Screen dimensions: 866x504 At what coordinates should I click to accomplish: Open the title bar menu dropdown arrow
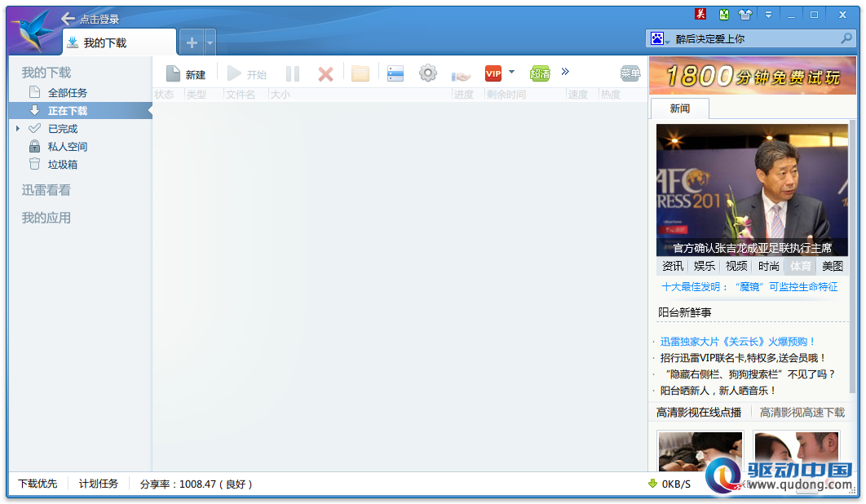coord(768,15)
